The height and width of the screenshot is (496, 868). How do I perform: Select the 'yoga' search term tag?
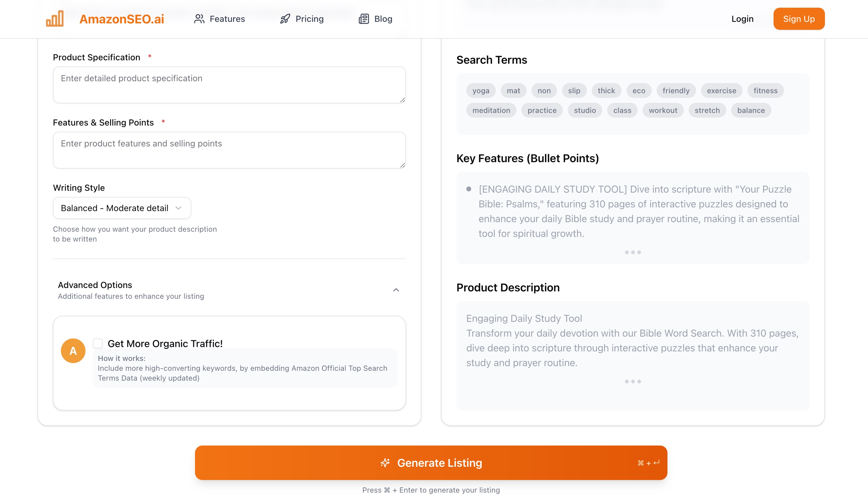(x=481, y=90)
